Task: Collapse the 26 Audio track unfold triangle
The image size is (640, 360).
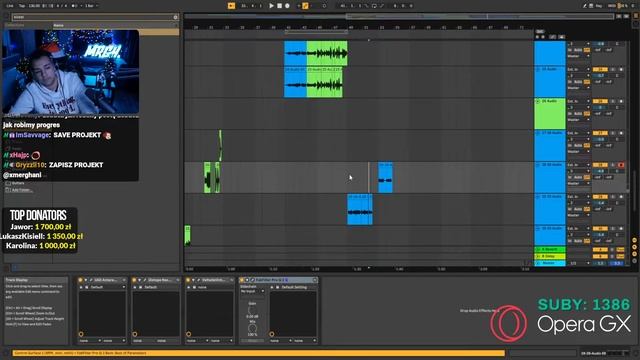Action: [x=538, y=101]
